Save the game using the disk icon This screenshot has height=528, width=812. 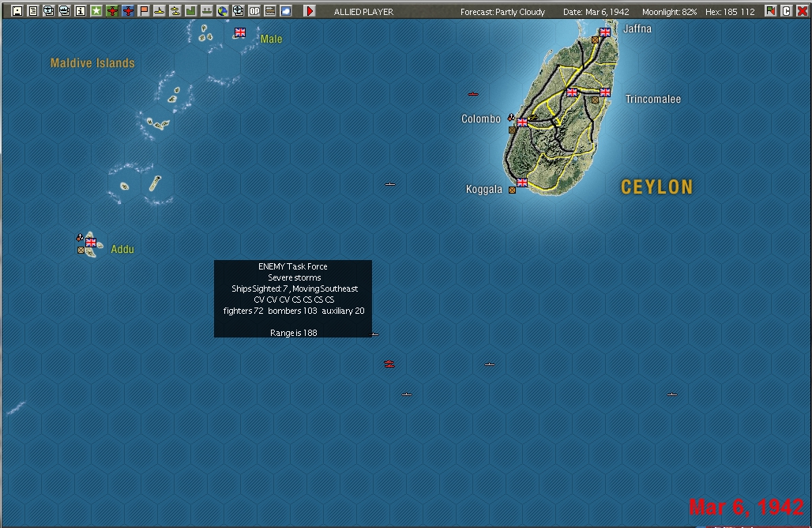pos(17,10)
